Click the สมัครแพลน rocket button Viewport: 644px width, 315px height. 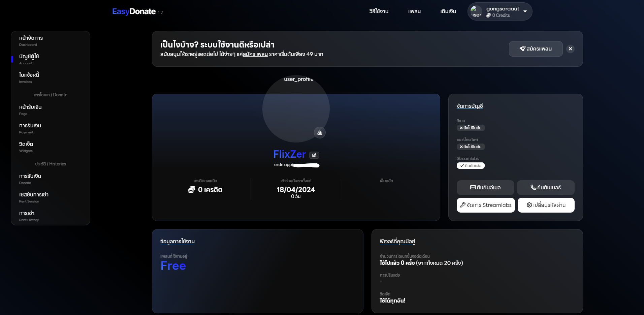pos(536,49)
